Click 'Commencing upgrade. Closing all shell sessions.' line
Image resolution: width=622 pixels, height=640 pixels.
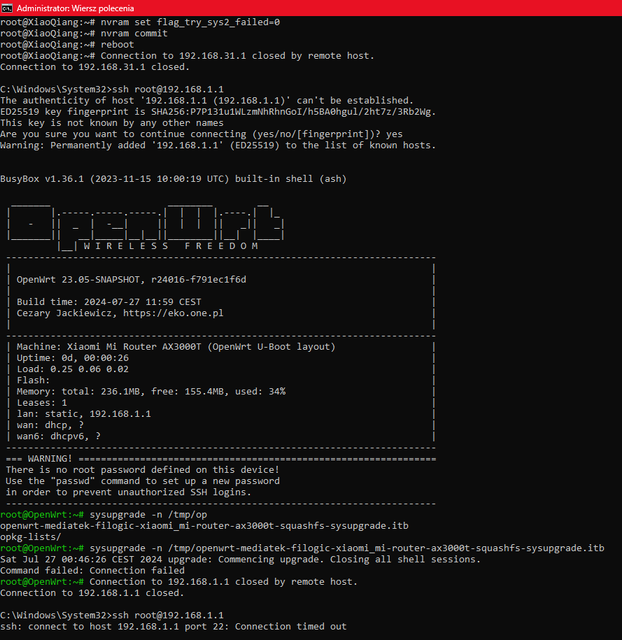240,559
